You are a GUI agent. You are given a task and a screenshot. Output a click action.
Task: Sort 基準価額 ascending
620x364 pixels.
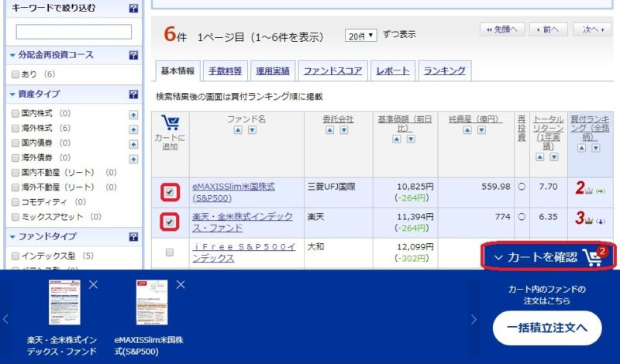coord(397,139)
